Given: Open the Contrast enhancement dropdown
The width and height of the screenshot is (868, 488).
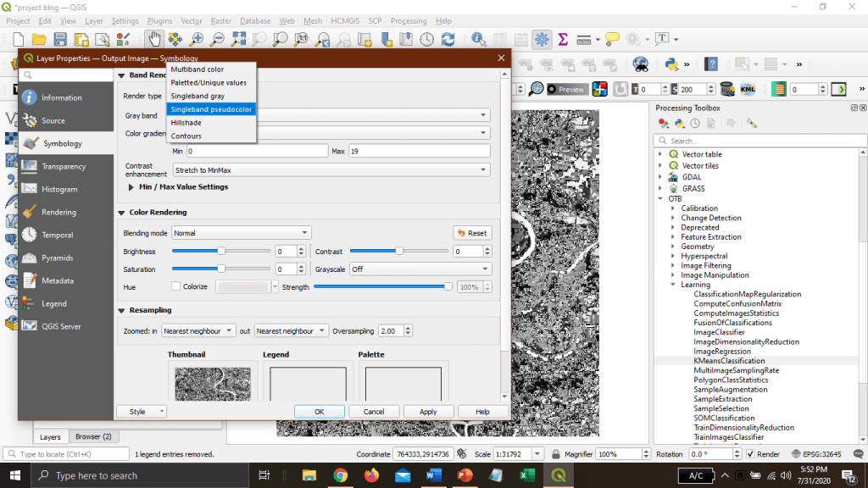Looking at the screenshot, I should pos(331,170).
